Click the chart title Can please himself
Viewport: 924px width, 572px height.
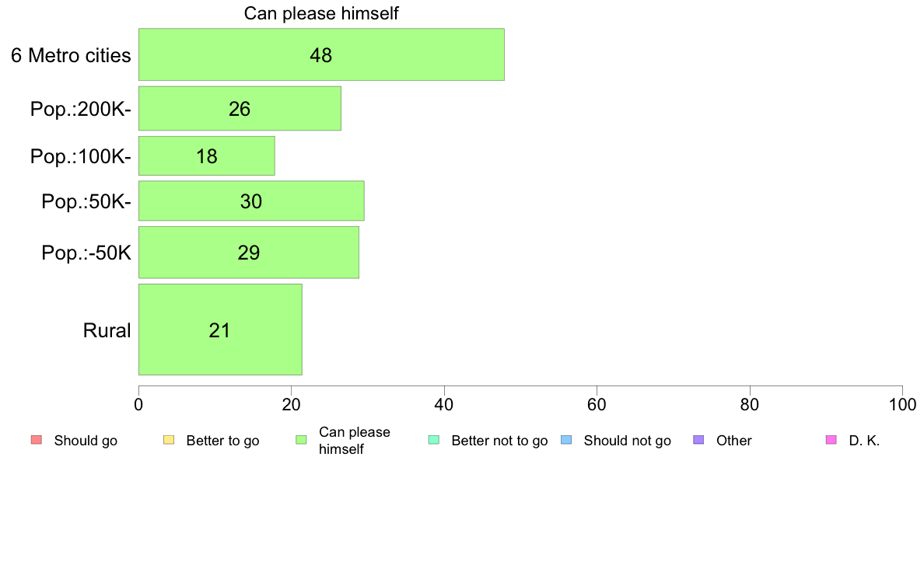point(321,13)
